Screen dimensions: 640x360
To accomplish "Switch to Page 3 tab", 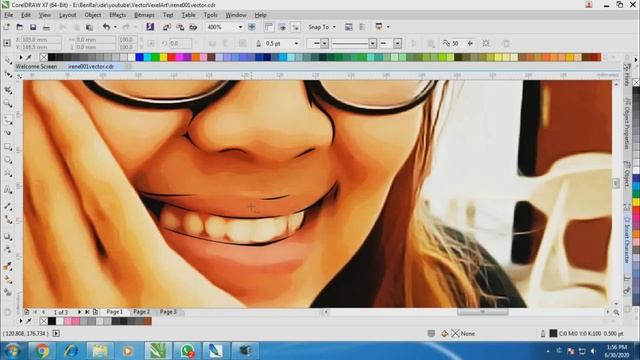I will pos(168,312).
